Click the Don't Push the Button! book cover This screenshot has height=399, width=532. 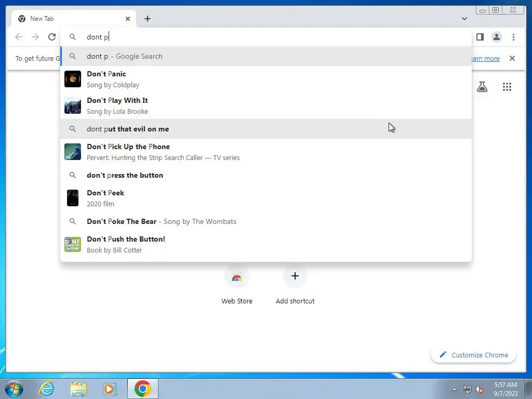(x=73, y=244)
